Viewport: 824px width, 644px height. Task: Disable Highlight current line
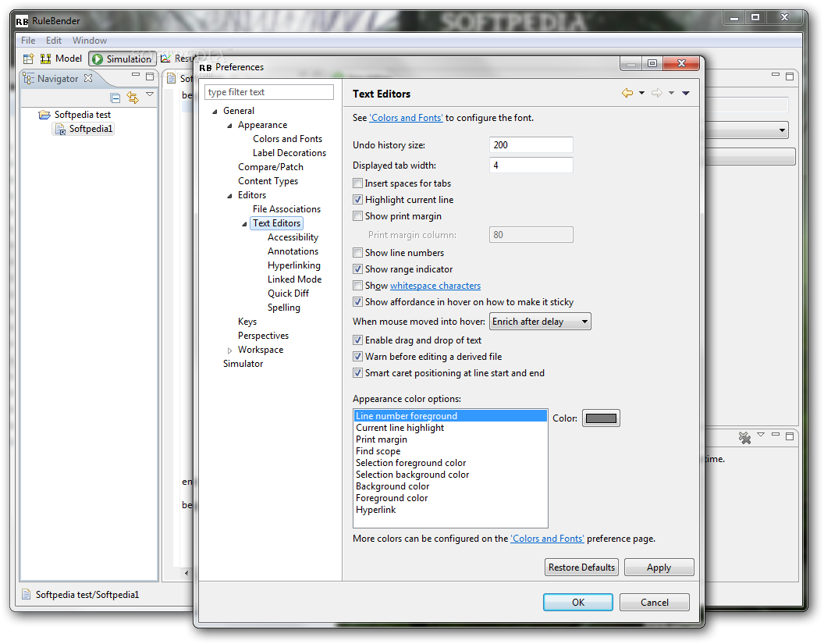358,199
